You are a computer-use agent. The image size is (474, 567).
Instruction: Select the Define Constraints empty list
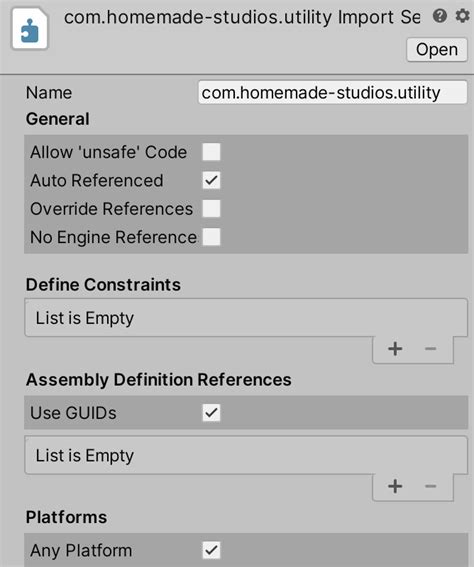click(246, 318)
